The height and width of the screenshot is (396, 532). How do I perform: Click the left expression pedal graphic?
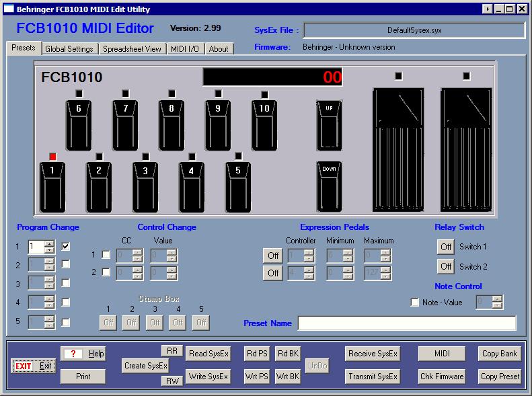pyautogui.click(x=398, y=149)
